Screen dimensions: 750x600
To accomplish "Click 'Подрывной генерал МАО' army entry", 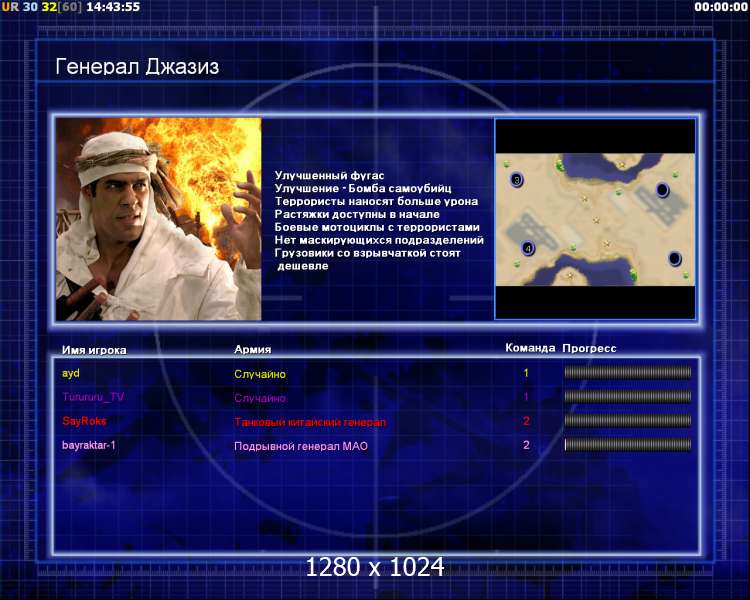I will (301, 446).
